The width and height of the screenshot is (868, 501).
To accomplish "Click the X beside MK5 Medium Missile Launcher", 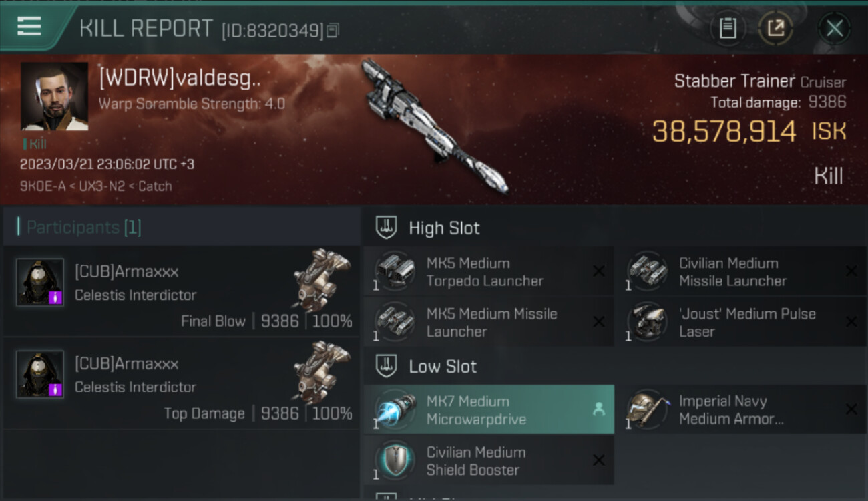I will 599,322.
